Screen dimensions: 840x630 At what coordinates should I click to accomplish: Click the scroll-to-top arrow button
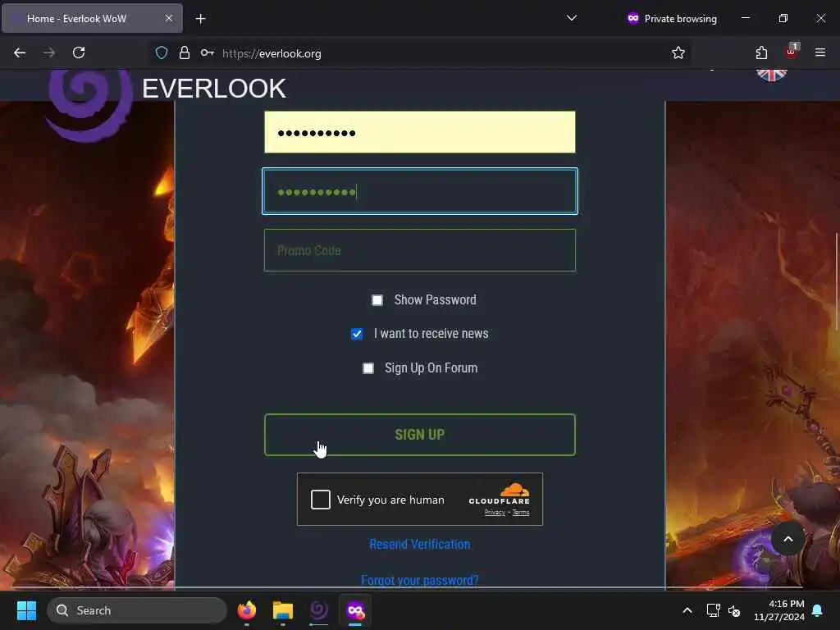787,539
